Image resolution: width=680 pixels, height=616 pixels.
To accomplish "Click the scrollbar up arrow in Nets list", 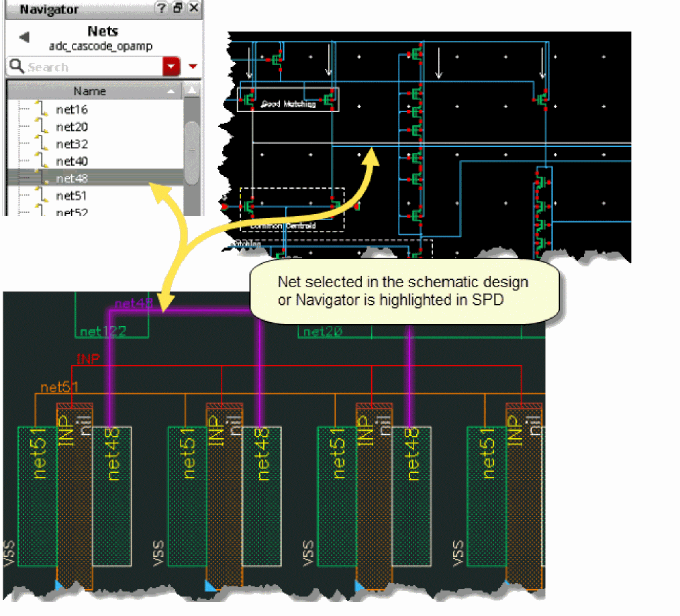I will click(191, 91).
